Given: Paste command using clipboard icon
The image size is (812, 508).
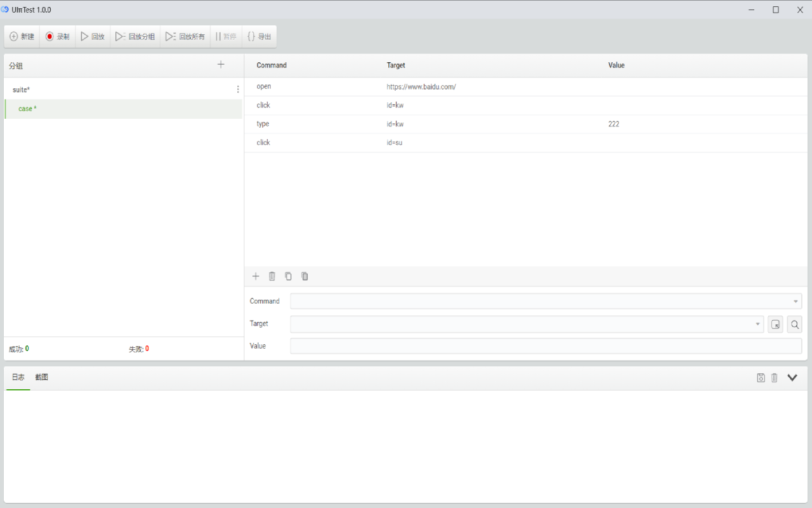Looking at the screenshot, I should click(305, 276).
